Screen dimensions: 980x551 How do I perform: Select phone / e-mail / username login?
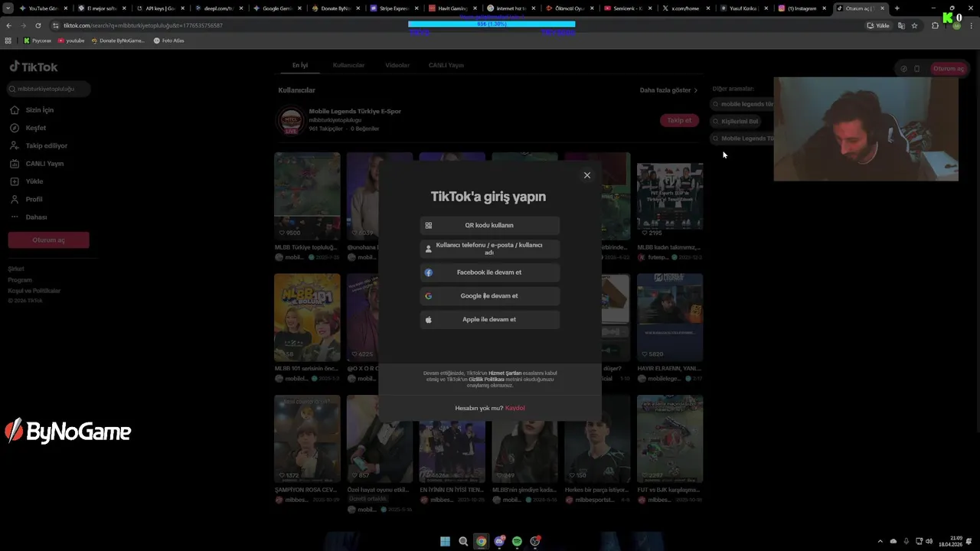489,249
